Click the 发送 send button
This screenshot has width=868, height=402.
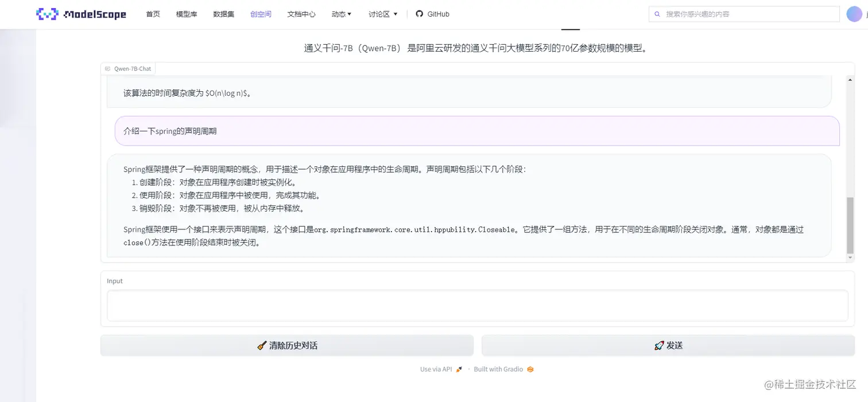[x=668, y=346]
